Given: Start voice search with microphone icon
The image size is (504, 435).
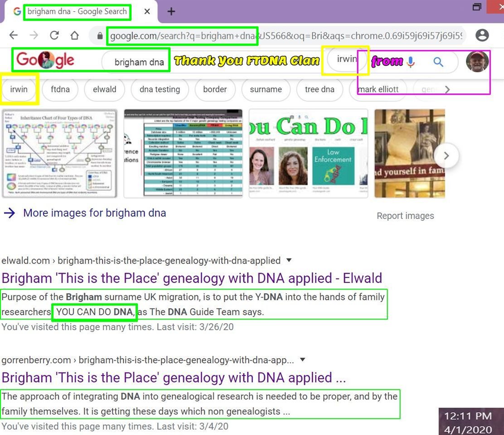Looking at the screenshot, I should tap(411, 62).
